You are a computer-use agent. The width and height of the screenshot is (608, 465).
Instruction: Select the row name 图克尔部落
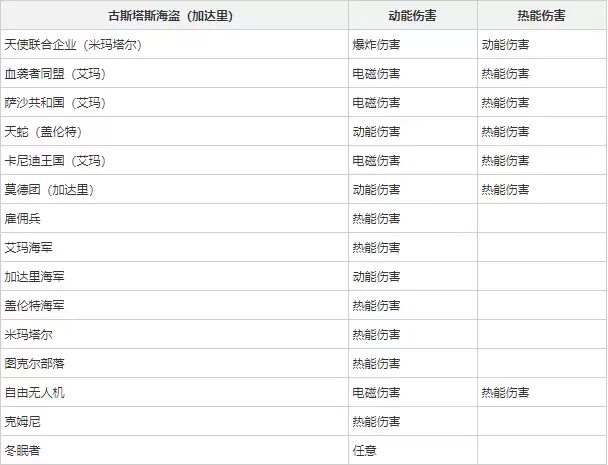point(35,363)
